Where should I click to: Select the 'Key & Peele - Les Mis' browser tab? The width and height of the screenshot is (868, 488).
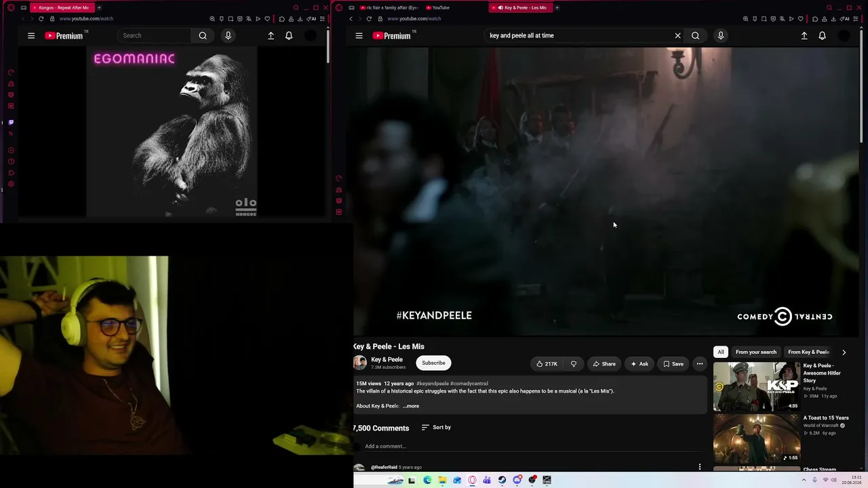(x=521, y=7)
